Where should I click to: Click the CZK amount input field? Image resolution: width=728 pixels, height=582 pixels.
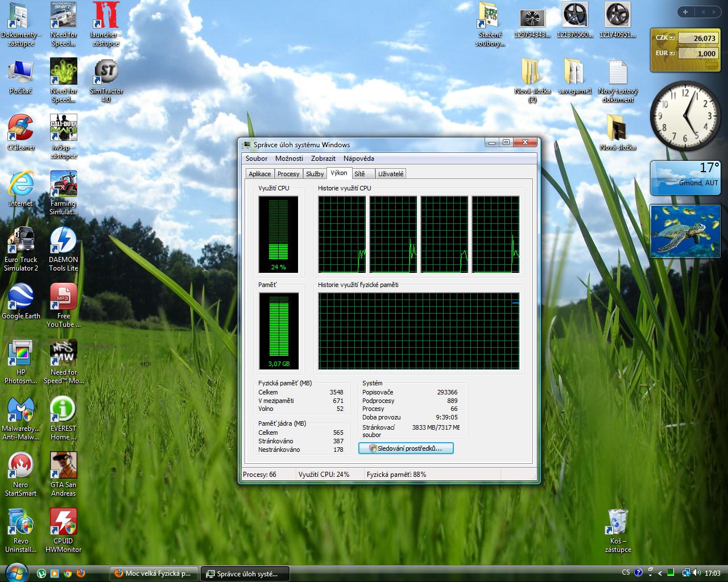tap(700, 38)
